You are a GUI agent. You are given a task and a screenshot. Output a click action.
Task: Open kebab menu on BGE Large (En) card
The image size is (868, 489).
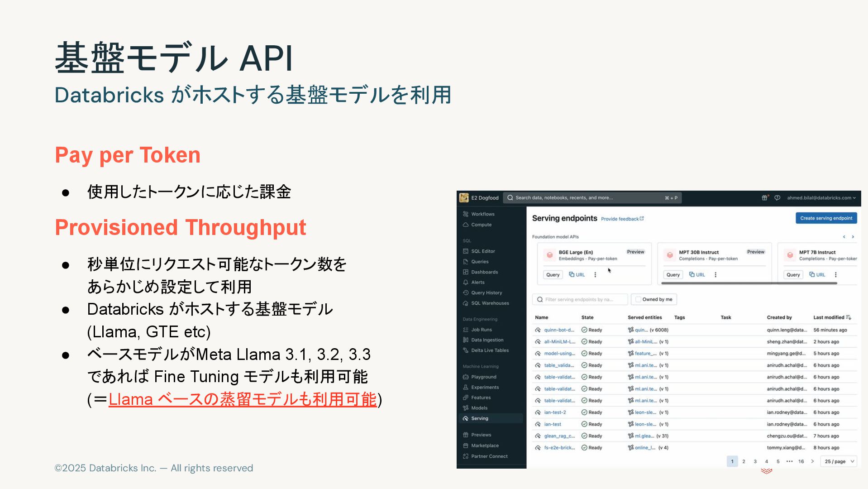(x=595, y=275)
